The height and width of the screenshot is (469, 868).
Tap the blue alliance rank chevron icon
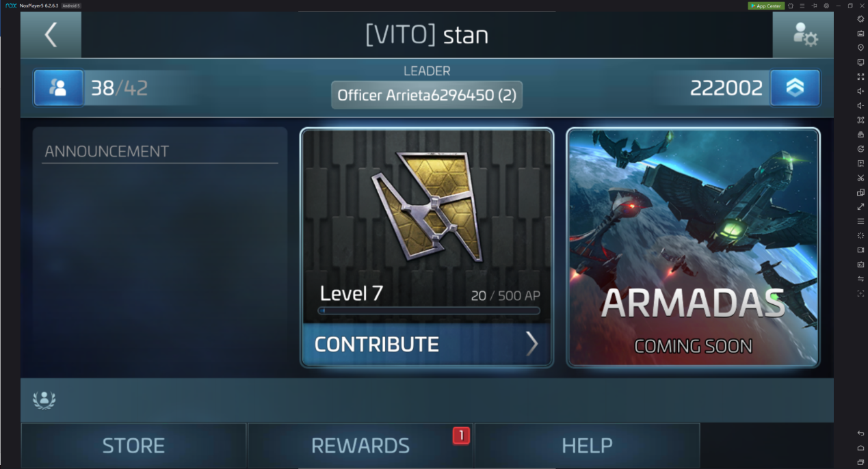pos(795,88)
